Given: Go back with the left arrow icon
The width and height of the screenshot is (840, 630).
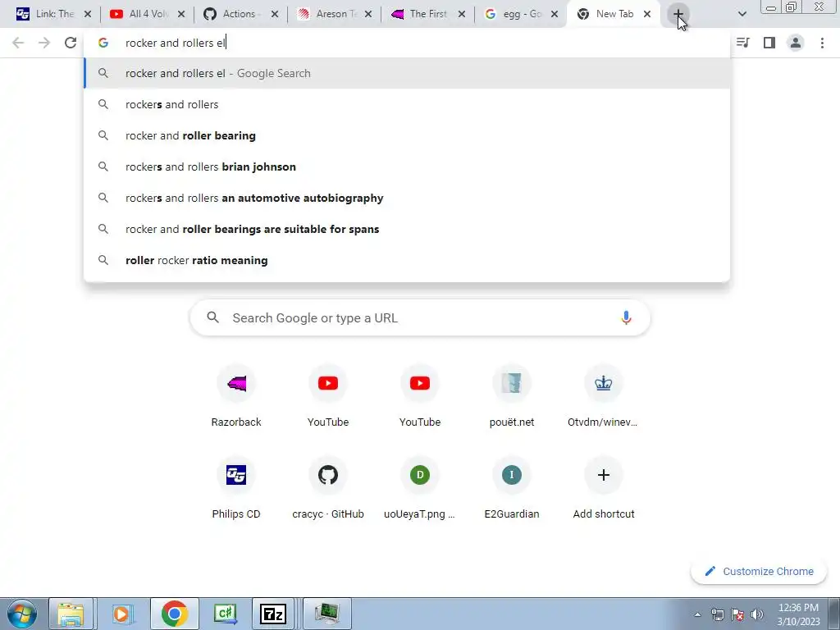Looking at the screenshot, I should pyautogui.click(x=18, y=43).
